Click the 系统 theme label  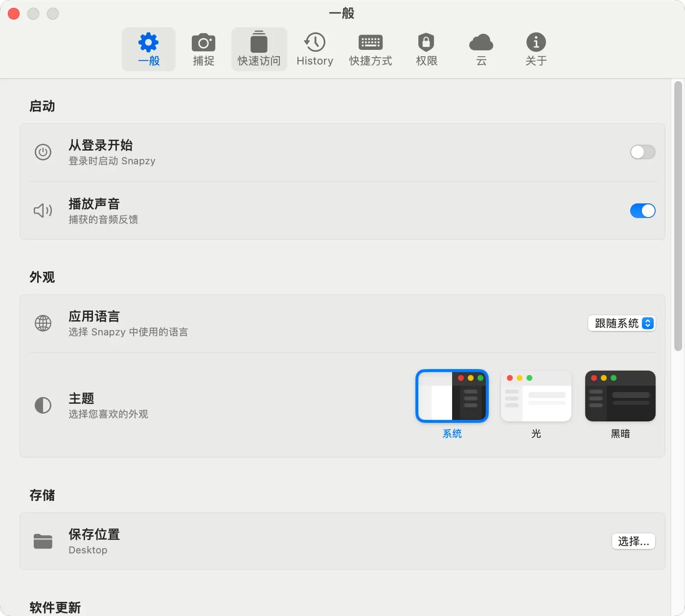[x=452, y=434]
